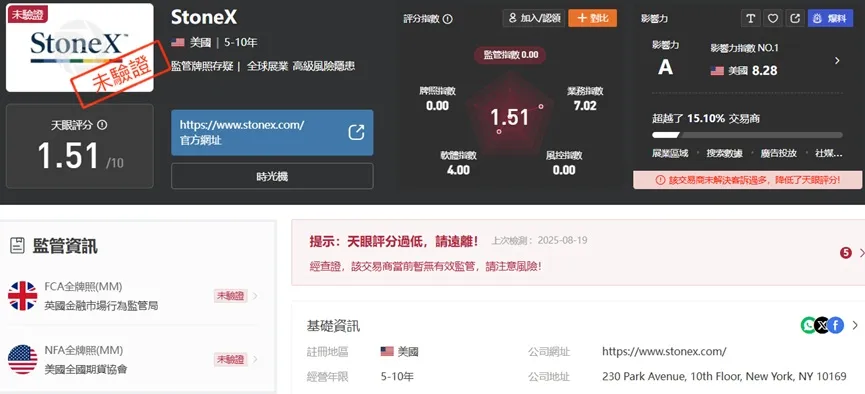Open the official website link box
This screenshot has height=394, width=865.
coord(272,132)
